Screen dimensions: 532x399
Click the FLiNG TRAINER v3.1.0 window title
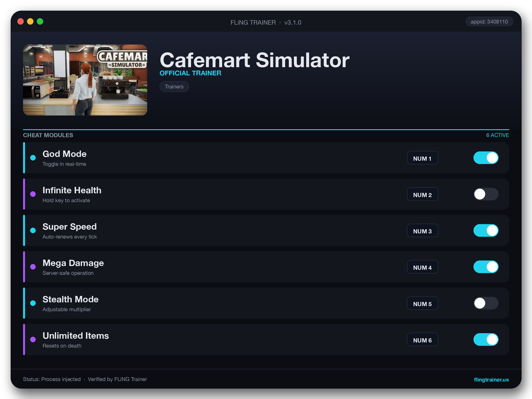266,22
